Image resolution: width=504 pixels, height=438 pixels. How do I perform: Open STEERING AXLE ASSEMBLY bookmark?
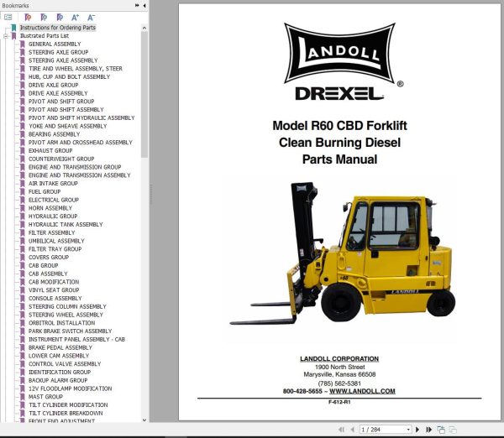[63, 60]
